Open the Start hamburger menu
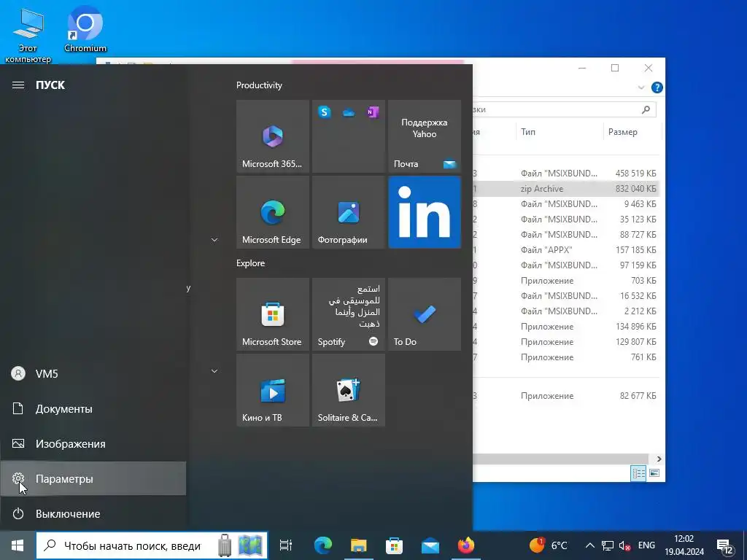Image resolution: width=747 pixels, height=560 pixels. tap(18, 85)
